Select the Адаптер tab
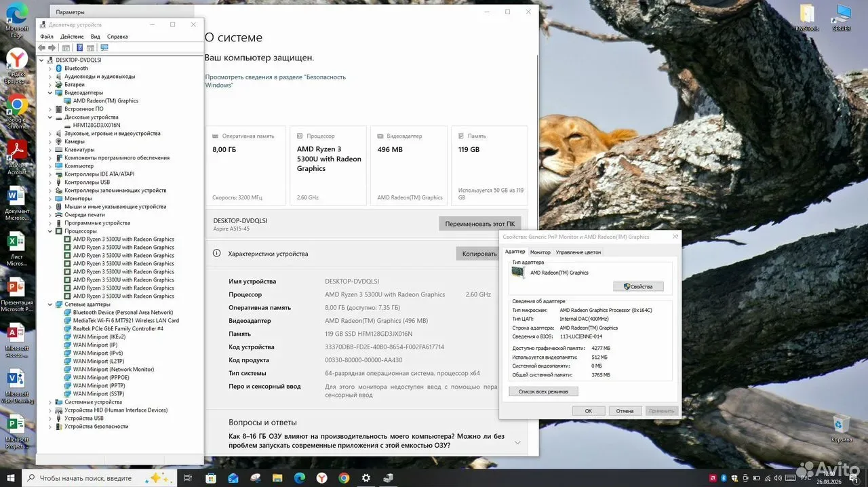Viewport: 868px width, 487px height. point(515,252)
